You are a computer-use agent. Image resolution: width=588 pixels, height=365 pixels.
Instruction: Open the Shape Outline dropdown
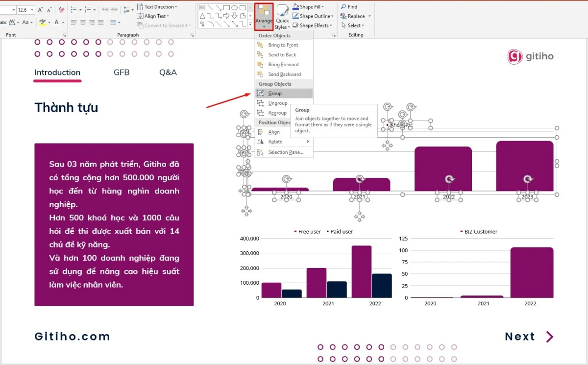(x=314, y=16)
